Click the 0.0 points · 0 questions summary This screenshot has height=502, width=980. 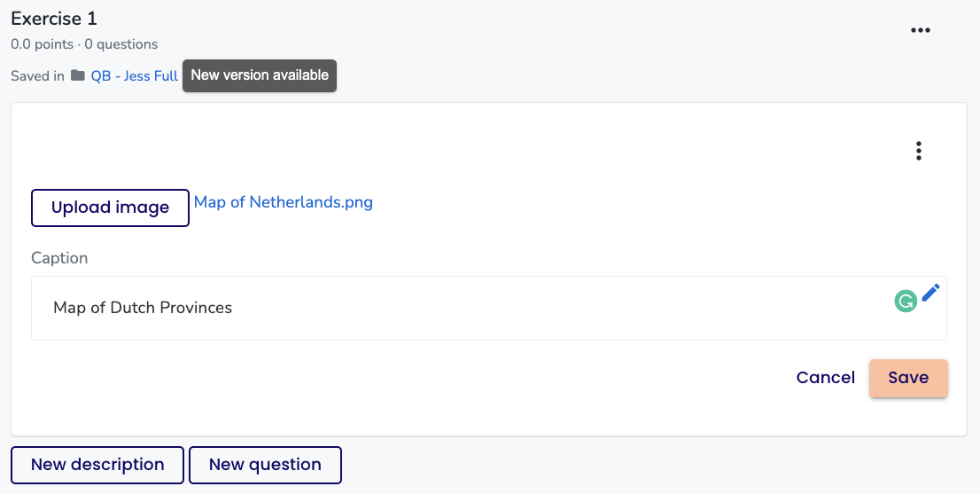click(x=84, y=44)
